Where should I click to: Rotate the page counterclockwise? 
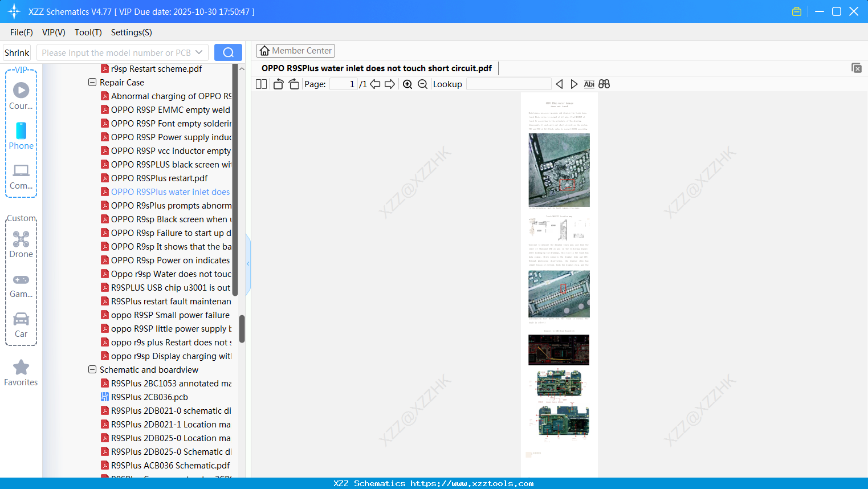(x=278, y=84)
